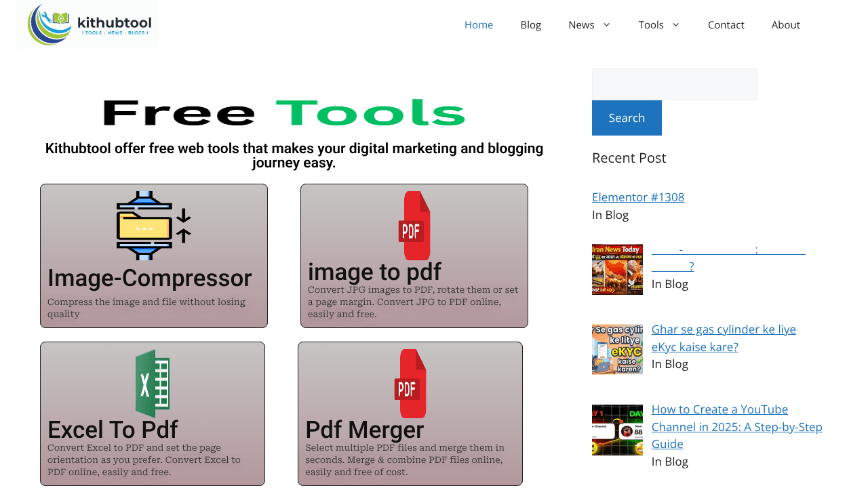Open the Ghar se gas cylinder eKyc post
The width and height of the screenshot is (868, 488).
coord(724,338)
